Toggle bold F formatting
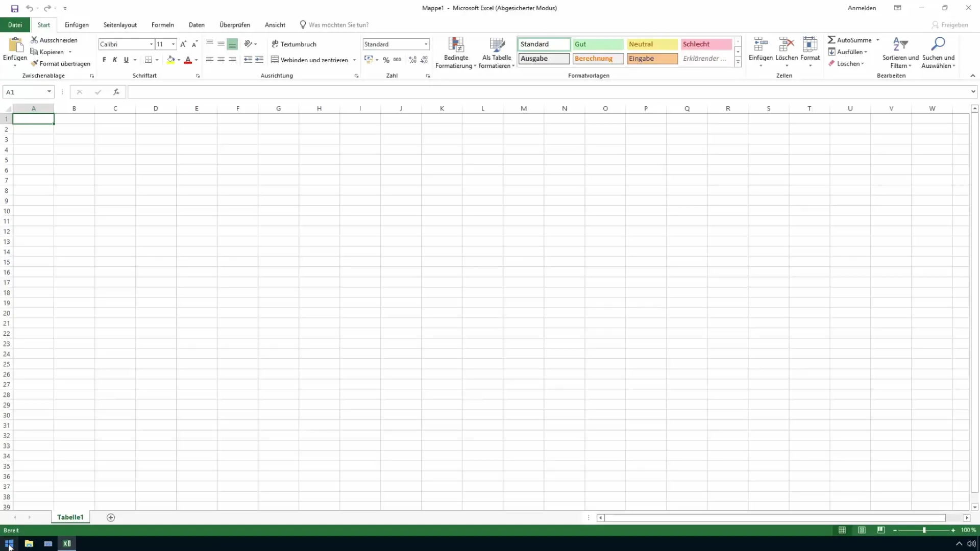Viewport: 980px width, 551px height. pyautogui.click(x=104, y=60)
